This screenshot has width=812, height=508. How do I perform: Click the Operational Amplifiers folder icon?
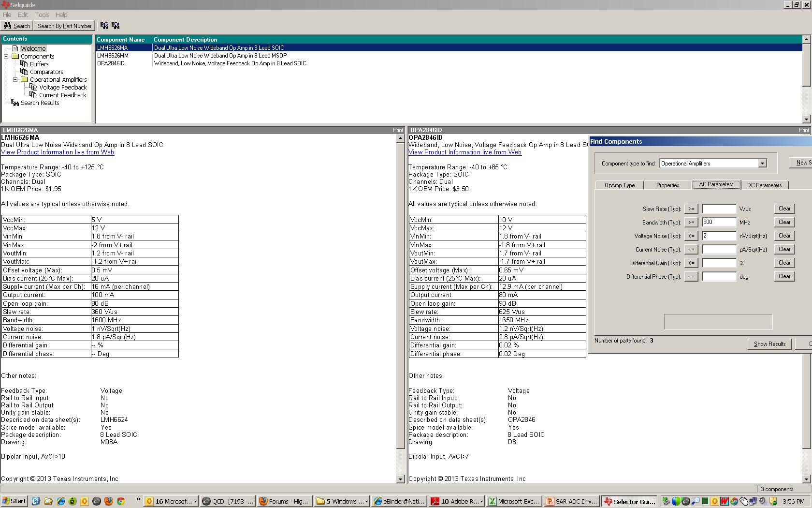coord(24,79)
